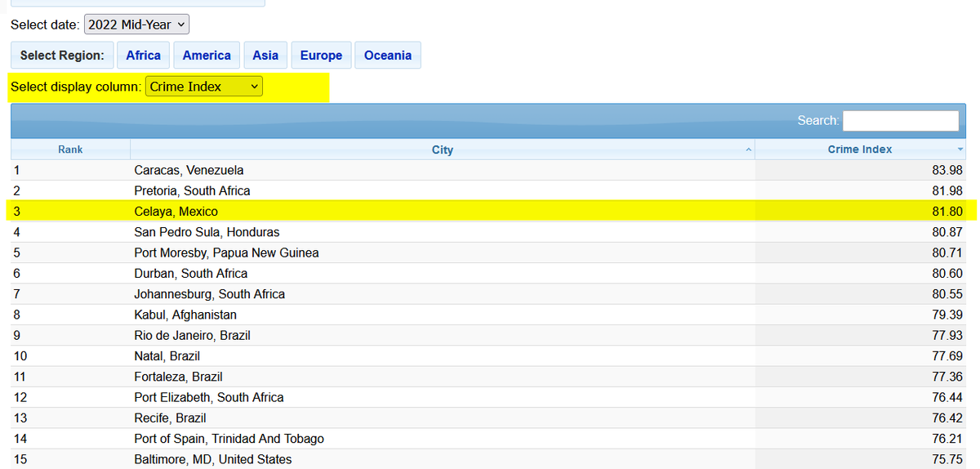Click the Fortaleza, Brazil row text

[x=178, y=377]
